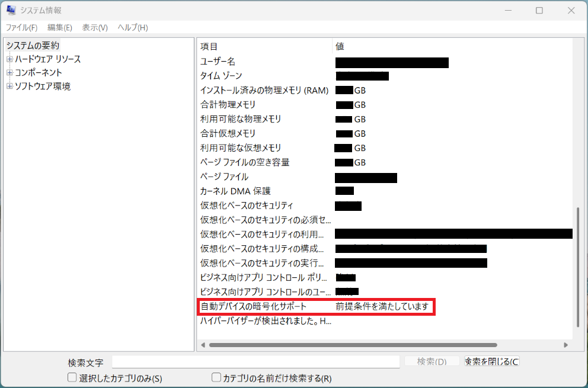Click the horizontal scrollbar left arrow
The image size is (588, 388).
pyautogui.click(x=203, y=345)
